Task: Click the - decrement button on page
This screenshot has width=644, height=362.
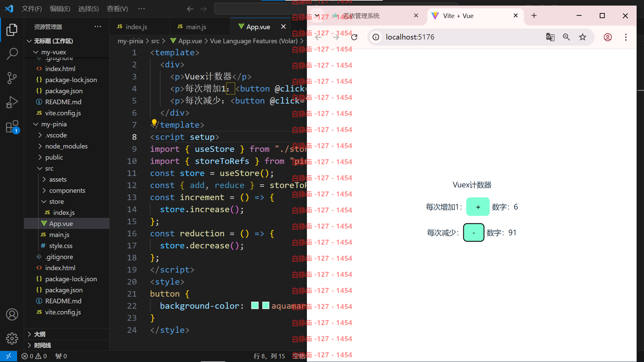Action: pyautogui.click(x=474, y=232)
